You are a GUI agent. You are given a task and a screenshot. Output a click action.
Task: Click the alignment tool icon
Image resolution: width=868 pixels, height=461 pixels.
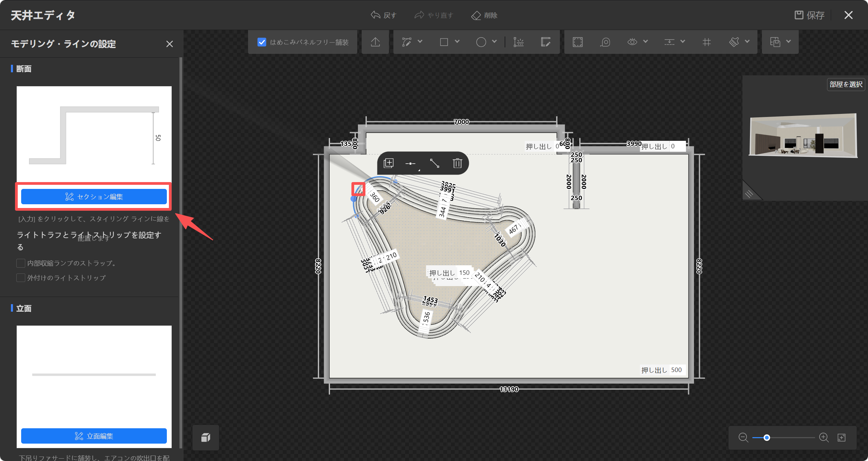[x=669, y=42]
